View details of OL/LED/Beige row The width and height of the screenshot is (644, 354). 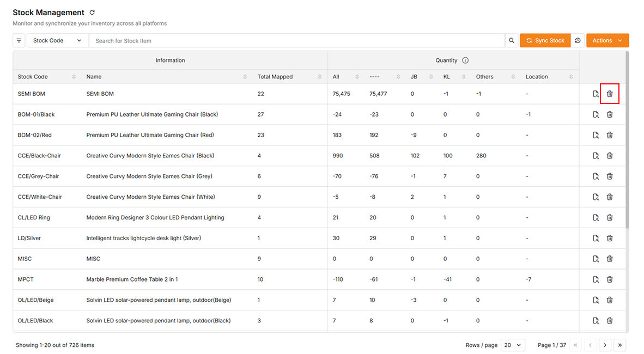pyautogui.click(x=596, y=300)
